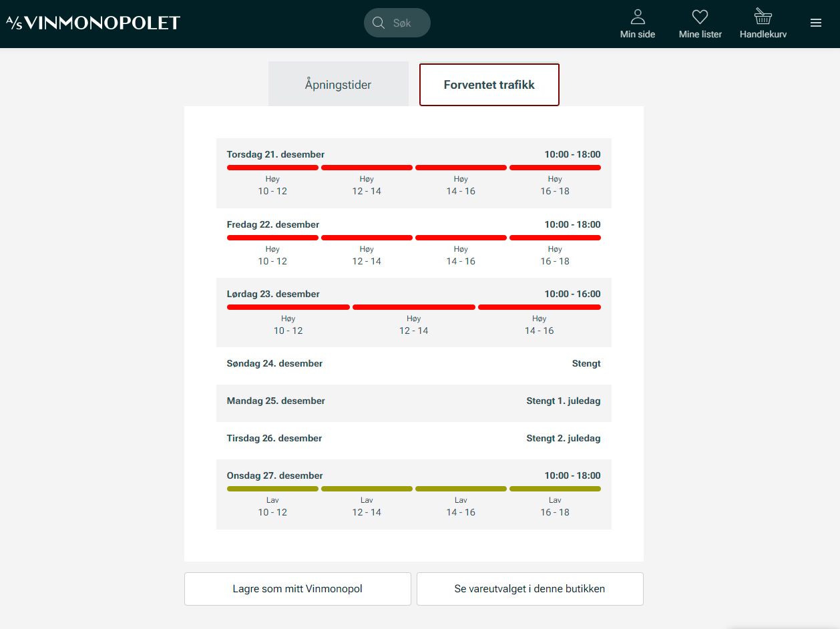This screenshot has height=629, width=840.
Task: Open the hamburger menu
Action: tap(815, 23)
